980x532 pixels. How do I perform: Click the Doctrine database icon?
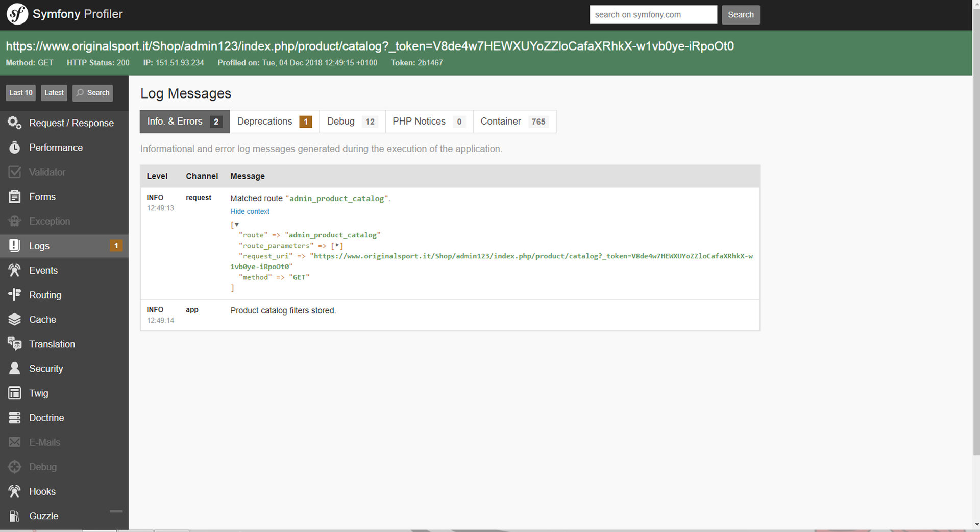click(14, 418)
